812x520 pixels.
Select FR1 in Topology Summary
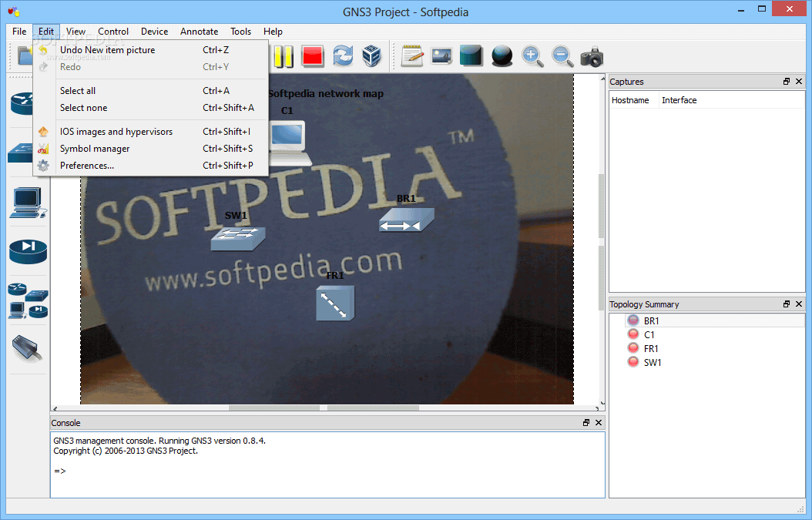click(651, 348)
